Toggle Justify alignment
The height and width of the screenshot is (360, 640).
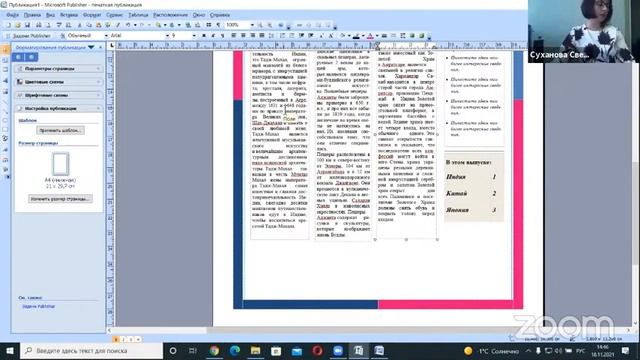pyautogui.click(x=262, y=36)
